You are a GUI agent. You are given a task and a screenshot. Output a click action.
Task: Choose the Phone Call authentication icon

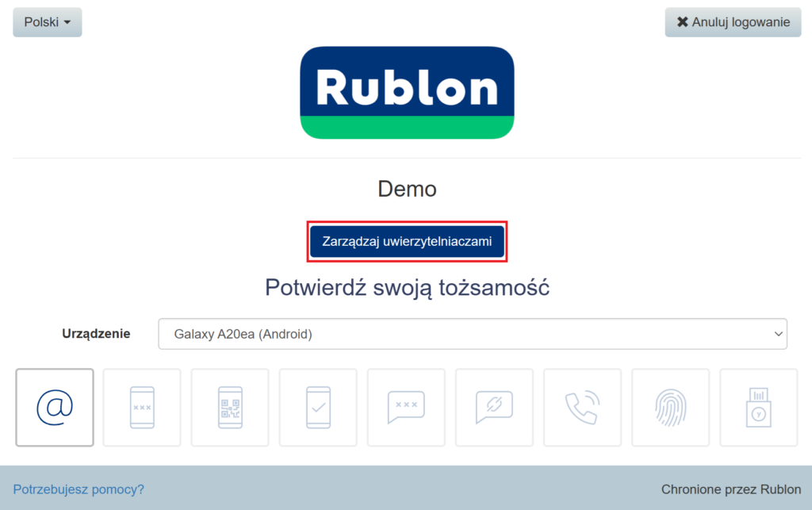(582, 408)
